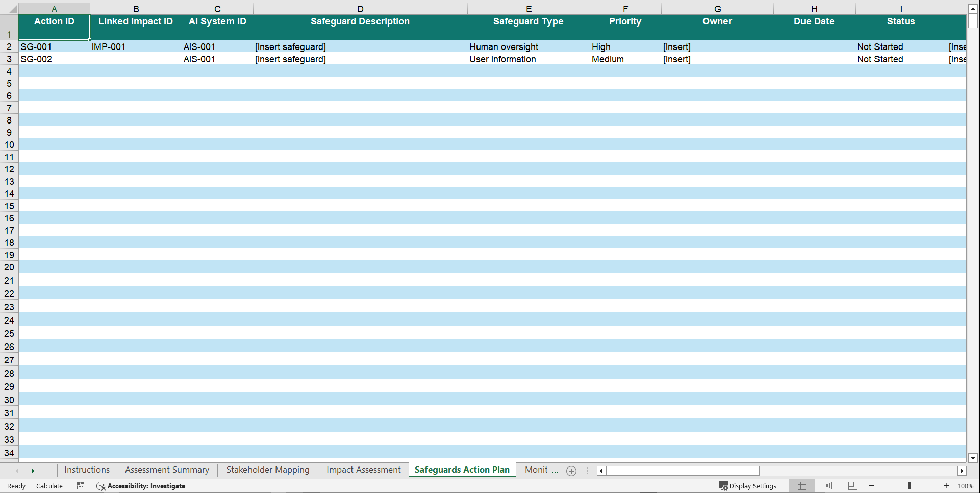Open the Instructions sheet tab
Viewport: 980px width, 493px height.
pyautogui.click(x=87, y=470)
